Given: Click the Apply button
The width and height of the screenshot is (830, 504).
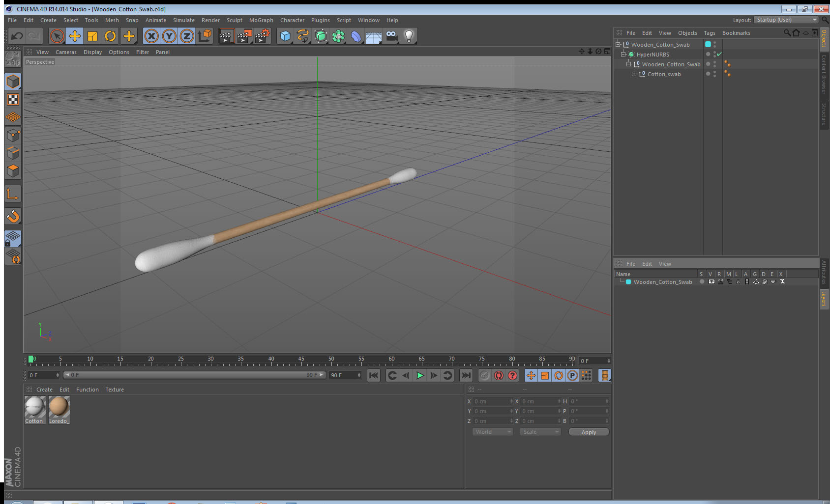Looking at the screenshot, I should (x=589, y=432).
